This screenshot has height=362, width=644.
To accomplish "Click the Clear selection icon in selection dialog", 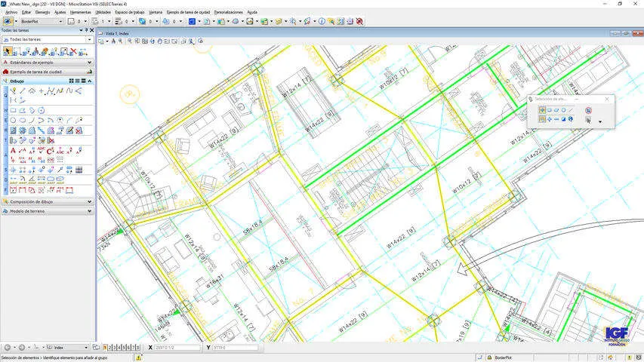I will 588,110.
